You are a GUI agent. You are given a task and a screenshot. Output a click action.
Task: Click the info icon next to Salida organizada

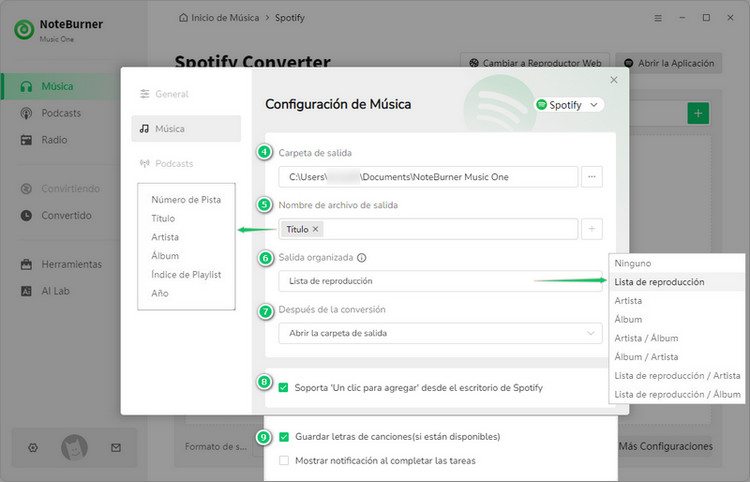[x=362, y=258]
